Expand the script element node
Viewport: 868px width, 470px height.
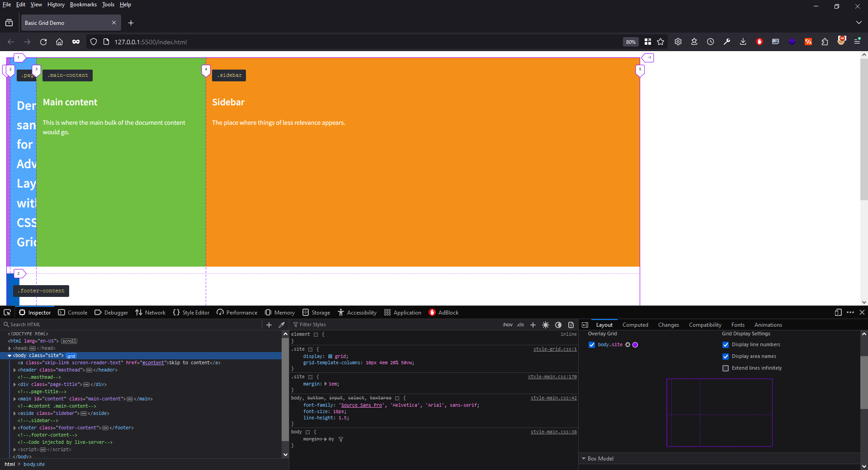point(14,450)
